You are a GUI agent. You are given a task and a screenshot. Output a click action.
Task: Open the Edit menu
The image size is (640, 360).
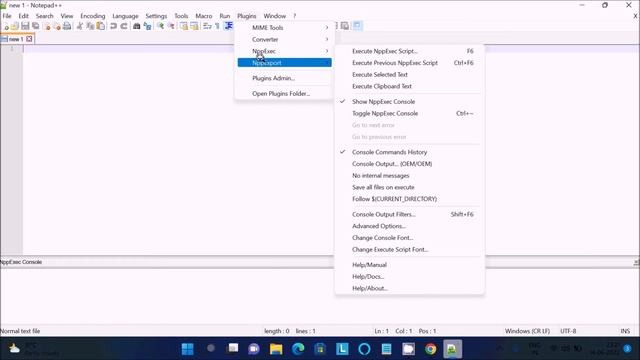tap(23, 16)
